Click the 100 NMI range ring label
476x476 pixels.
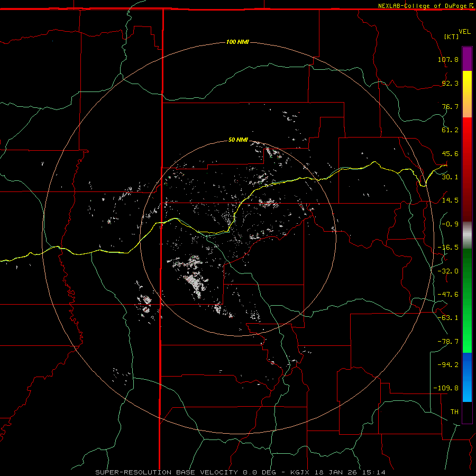(237, 42)
